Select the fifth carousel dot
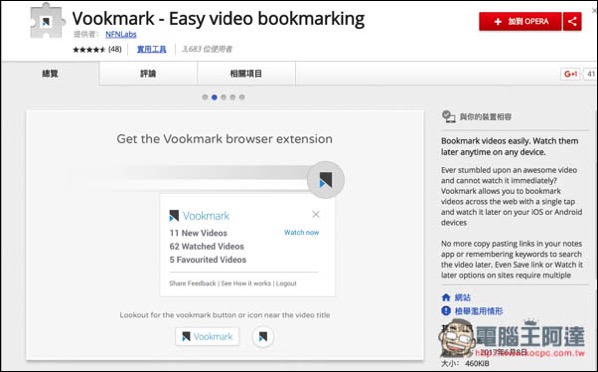Image resolution: width=598 pixels, height=372 pixels. [242, 97]
